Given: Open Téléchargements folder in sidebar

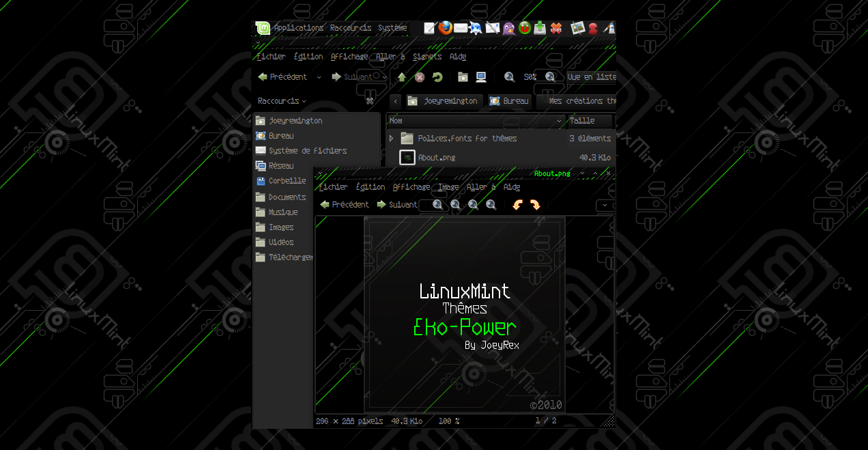Looking at the screenshot, I should tap(284, 257).
